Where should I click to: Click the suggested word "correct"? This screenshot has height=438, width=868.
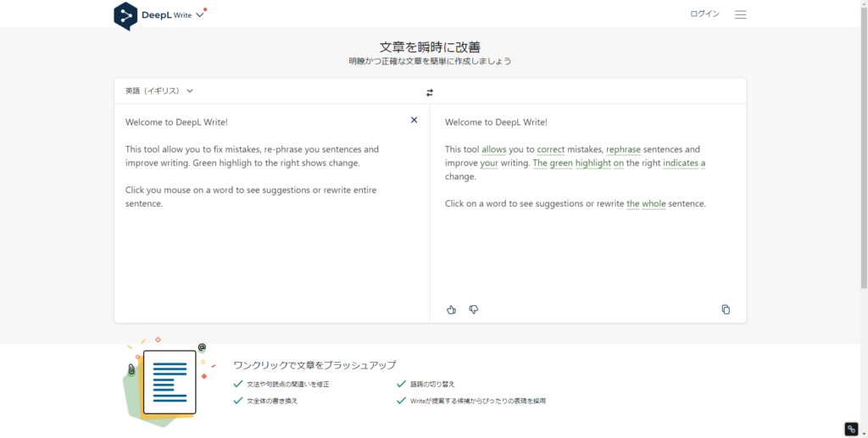(x=551, y=149)
